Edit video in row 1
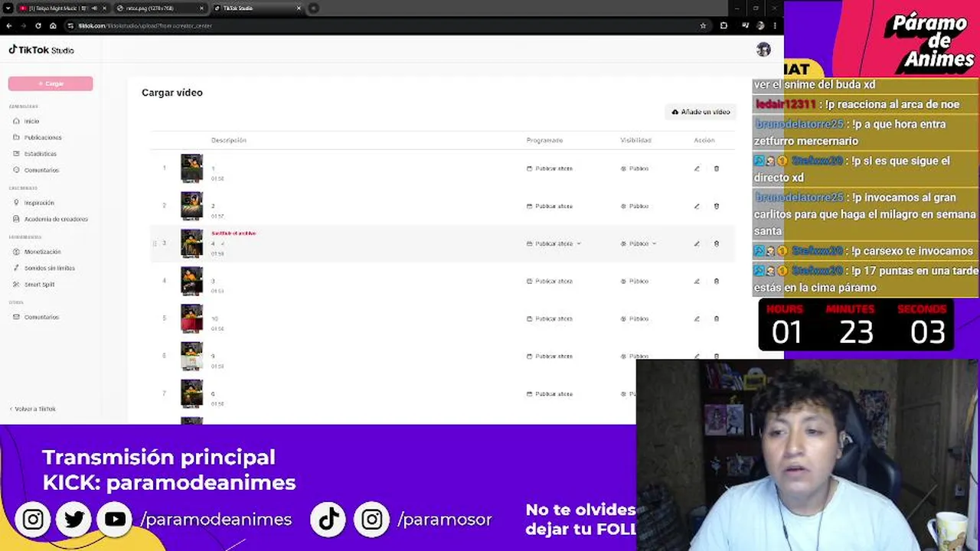Screen dimensions: 980x551 [x=697, y=168]
